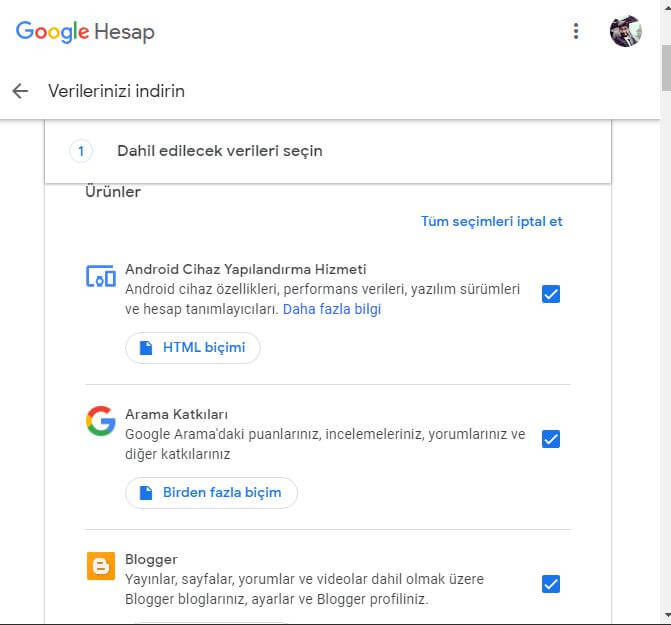Open the three-dot options menu
The height and width of the screenshot is (625, 671).
tap(576, 31)
